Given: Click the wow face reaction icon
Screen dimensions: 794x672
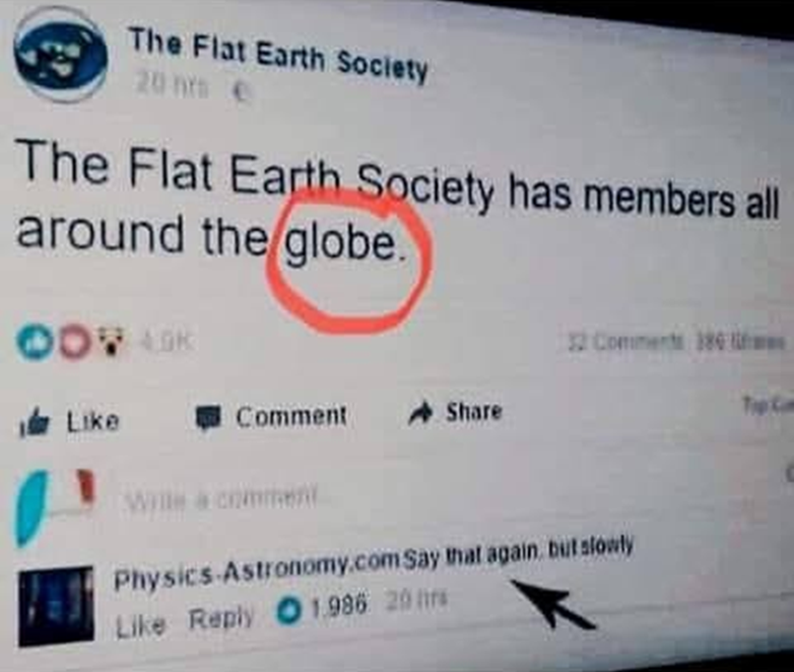Looking at the screenshot, I should pyautogui.click(x=111, y=339).
